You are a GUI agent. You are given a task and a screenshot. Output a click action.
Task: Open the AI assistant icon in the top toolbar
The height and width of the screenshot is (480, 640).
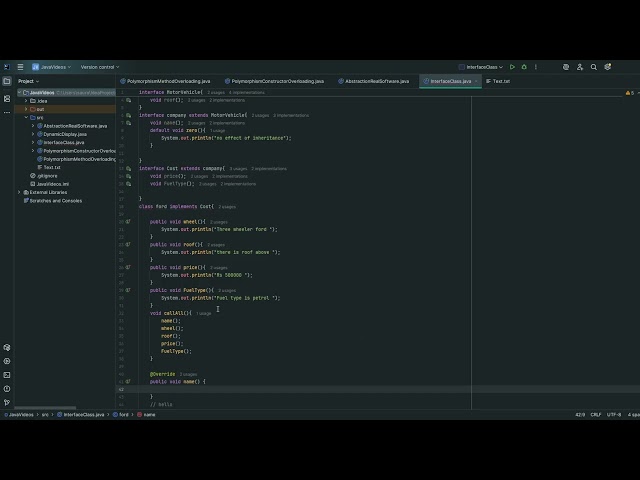[x=566, y=67]
